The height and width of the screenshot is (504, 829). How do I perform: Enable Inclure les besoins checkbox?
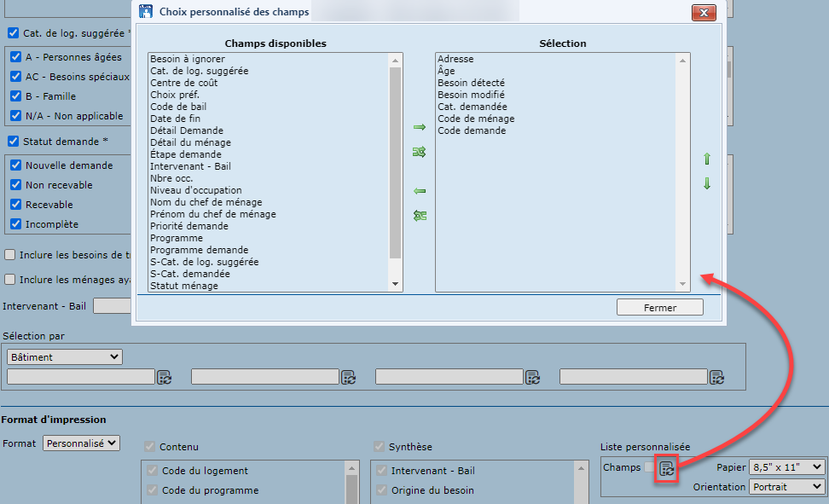(9, 254)
